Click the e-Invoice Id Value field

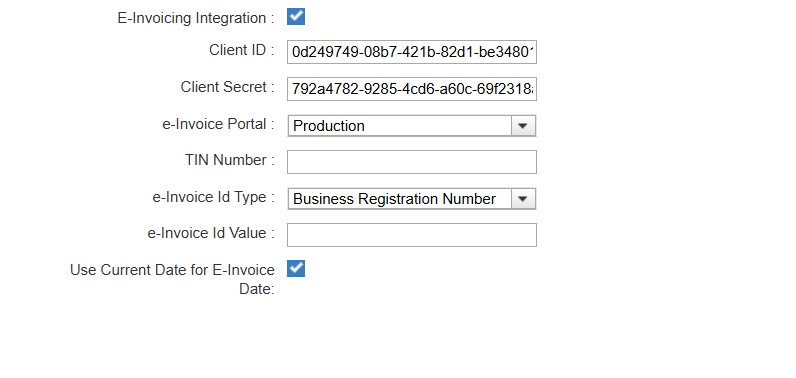[x=412, y=235]
